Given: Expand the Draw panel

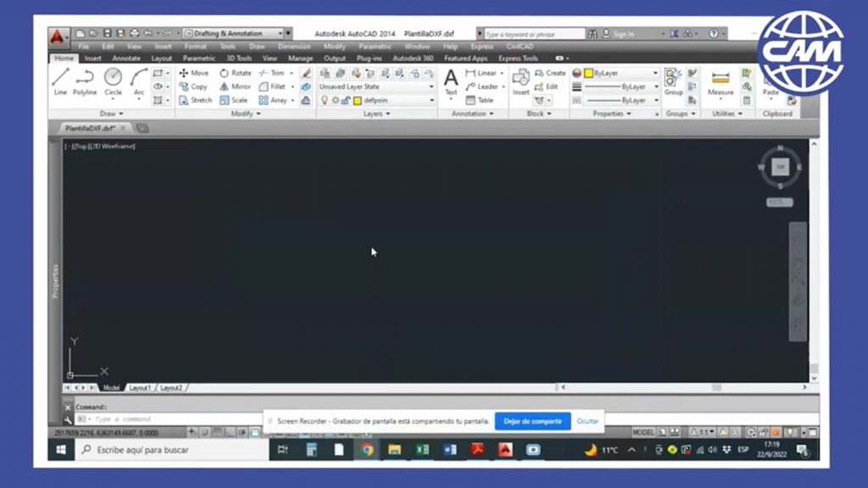Looking at the screenshot, I should pos(111,114).
